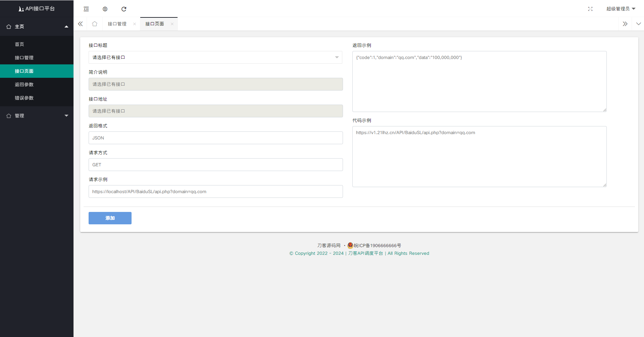The height and width of the screenshot is (337, 644).
Task: Close the 接口管理 tab
Action: [135, 24]
